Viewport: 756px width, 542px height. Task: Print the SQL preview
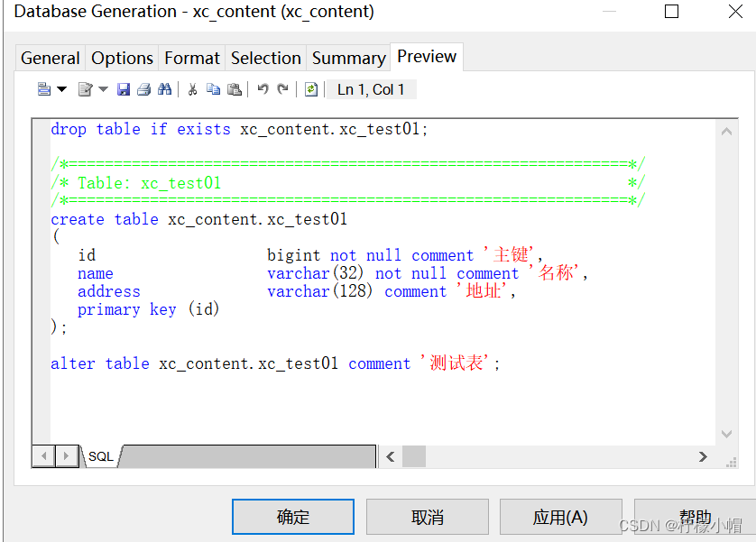(x=143, y=89)
